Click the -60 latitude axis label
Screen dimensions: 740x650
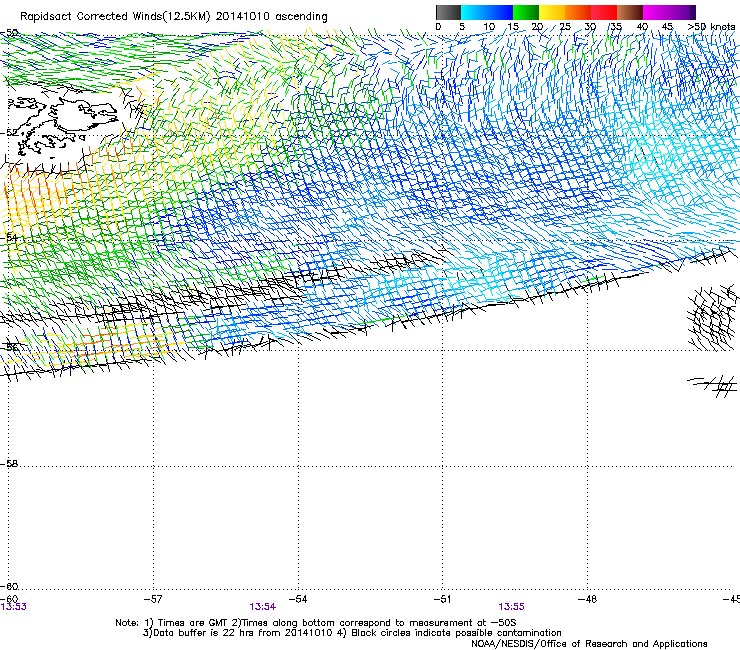(x=9, y=587)
